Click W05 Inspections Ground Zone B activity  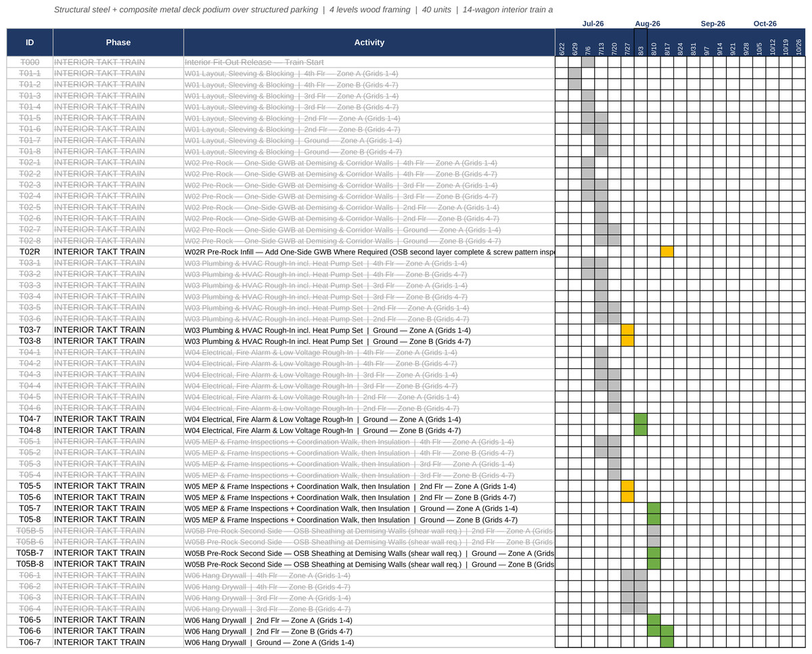coord(369,519)
